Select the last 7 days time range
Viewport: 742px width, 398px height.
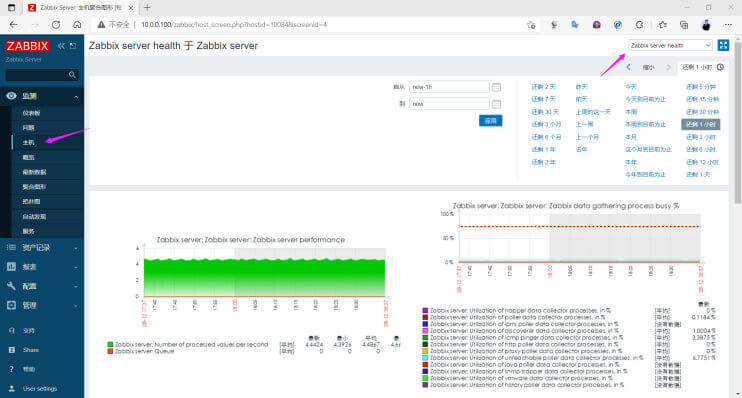(543, 99)
